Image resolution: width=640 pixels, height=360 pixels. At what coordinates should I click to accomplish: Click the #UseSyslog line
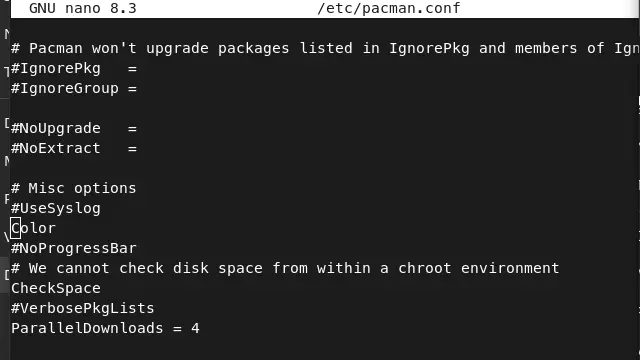point(56,208)
